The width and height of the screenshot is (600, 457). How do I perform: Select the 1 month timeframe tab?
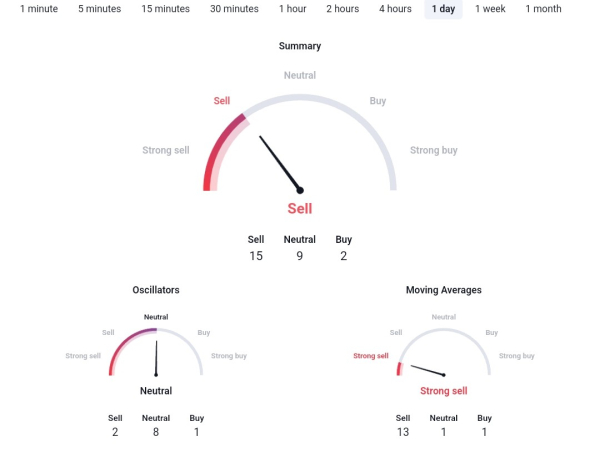pyautogui.click(x=543, y=9)
